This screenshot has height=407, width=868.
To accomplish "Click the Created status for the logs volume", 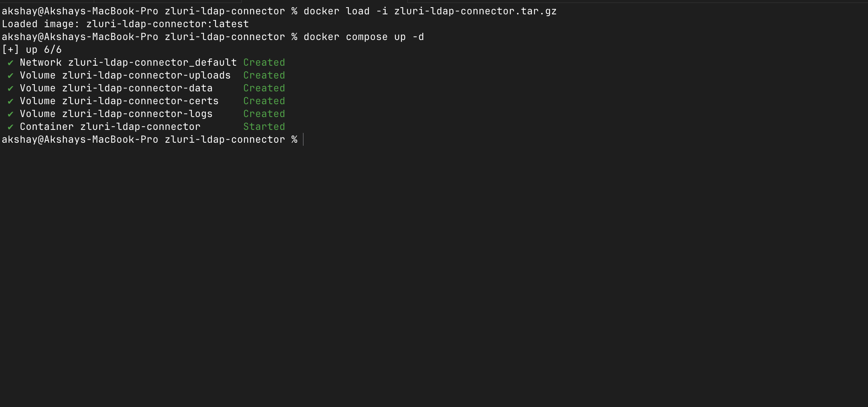I will point(264,114).
